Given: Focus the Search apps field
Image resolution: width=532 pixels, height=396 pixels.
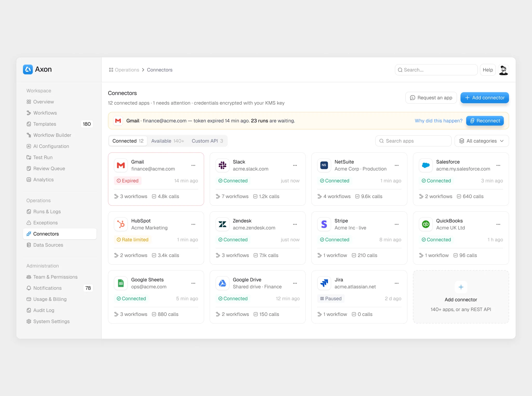Looking at the screenshot, I should click(413, 141).
